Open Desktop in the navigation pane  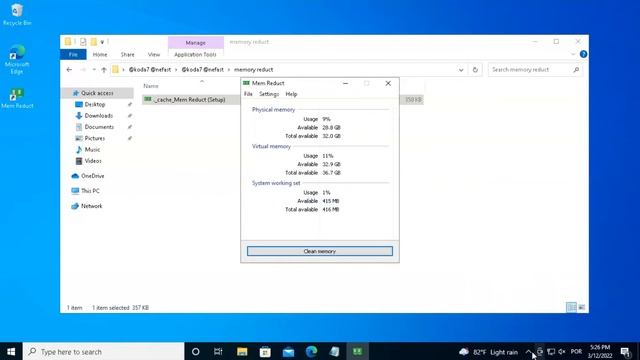tap(95, 104)
